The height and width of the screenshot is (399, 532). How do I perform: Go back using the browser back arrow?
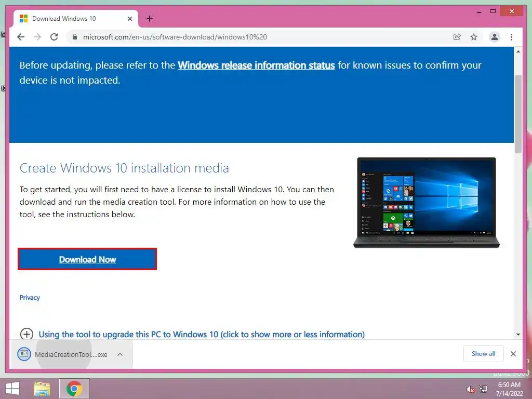[x=21, y=37]
